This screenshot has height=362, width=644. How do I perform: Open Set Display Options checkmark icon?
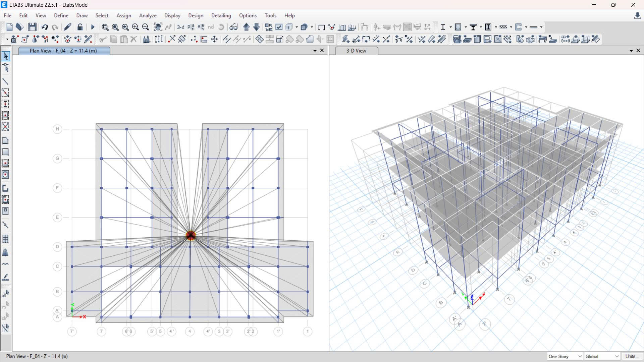(279, 27)
